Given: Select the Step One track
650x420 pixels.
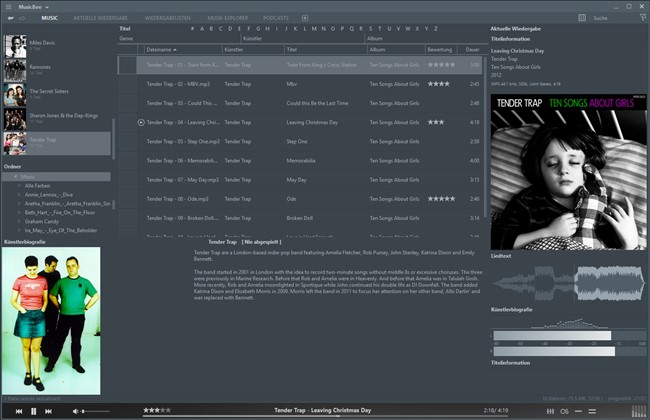Looking at the screenshot, I should (x=300, y=141).
